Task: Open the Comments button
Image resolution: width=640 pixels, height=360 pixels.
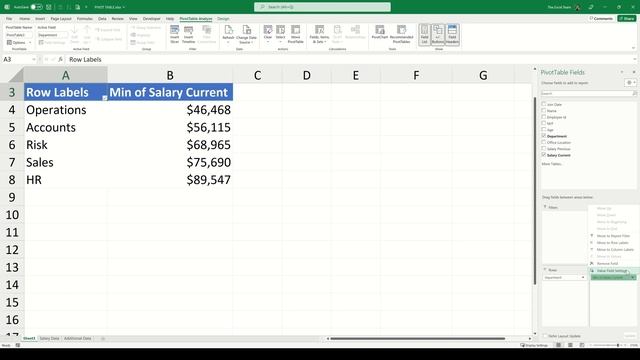Action: coord(601,19)
